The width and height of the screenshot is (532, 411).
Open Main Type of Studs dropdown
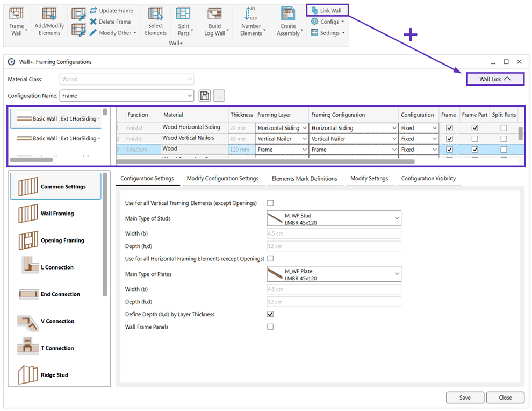pyautogui.click(x=334, y=218)
